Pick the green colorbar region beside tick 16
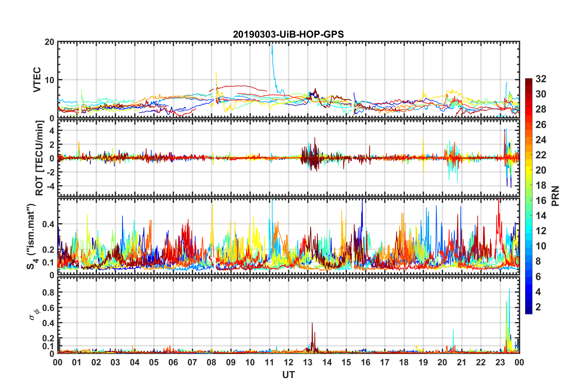 point(528,200)
